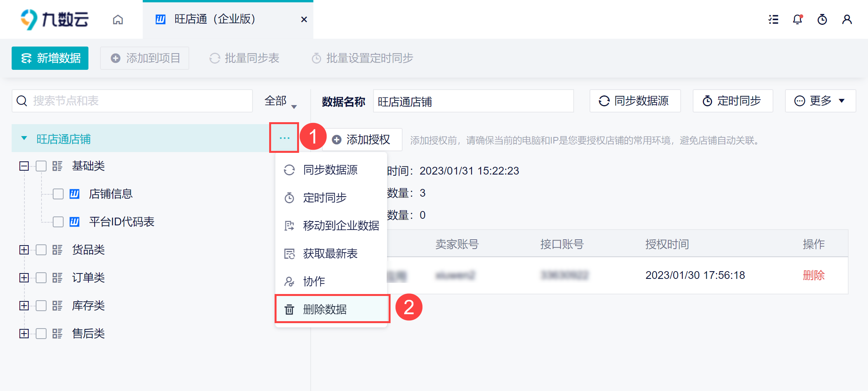Choose 移动到企业数据 from the menu
868x391 pixels.
331,226
